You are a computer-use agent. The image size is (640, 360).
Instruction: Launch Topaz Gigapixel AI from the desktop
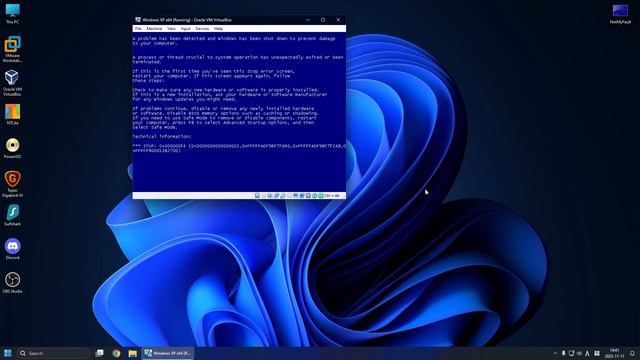point(12,184)
